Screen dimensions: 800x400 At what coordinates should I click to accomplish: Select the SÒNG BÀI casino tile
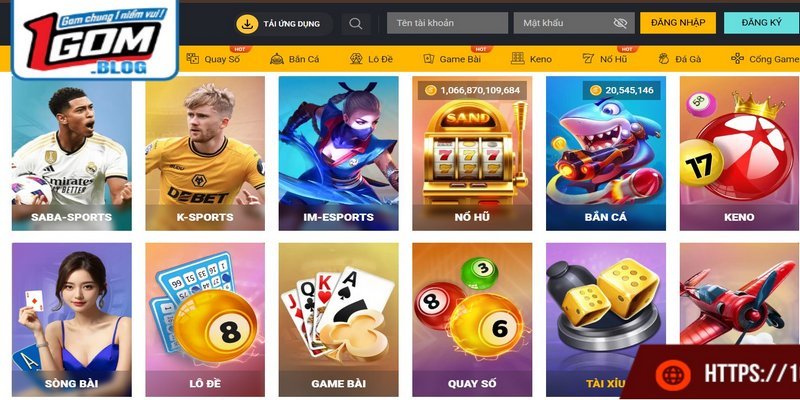click(71, 320)
